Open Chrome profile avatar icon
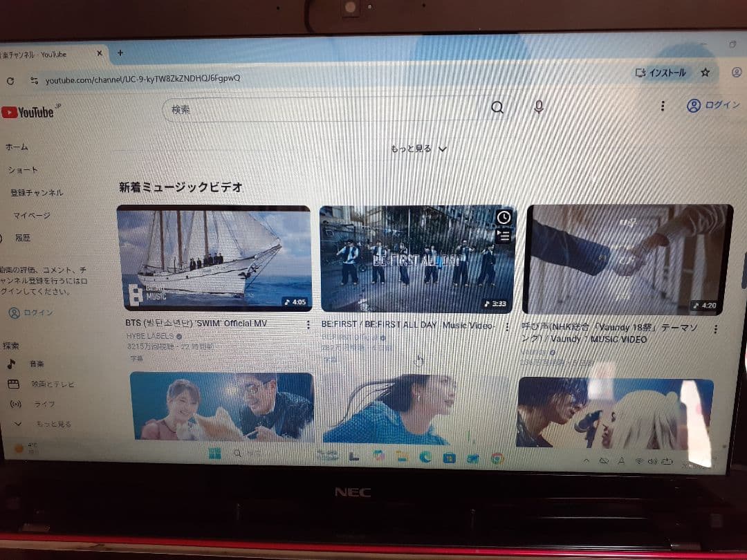The height and width of the screenshot is (560, 747). click(737, 73)
